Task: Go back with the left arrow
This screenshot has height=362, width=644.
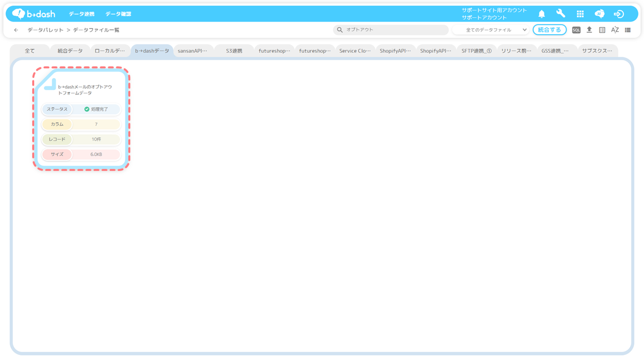Action: (16, 30)
